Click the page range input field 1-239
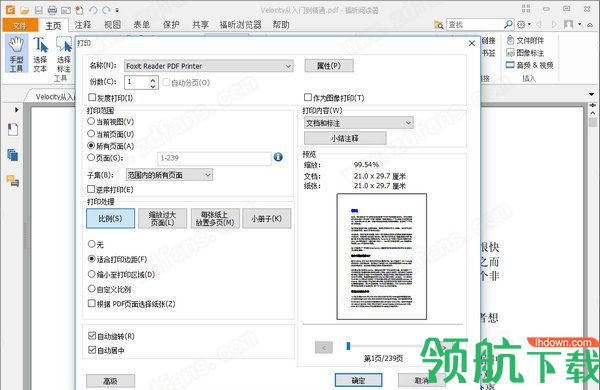The height and width of the screenshot is (390, 600). point(214,158)
